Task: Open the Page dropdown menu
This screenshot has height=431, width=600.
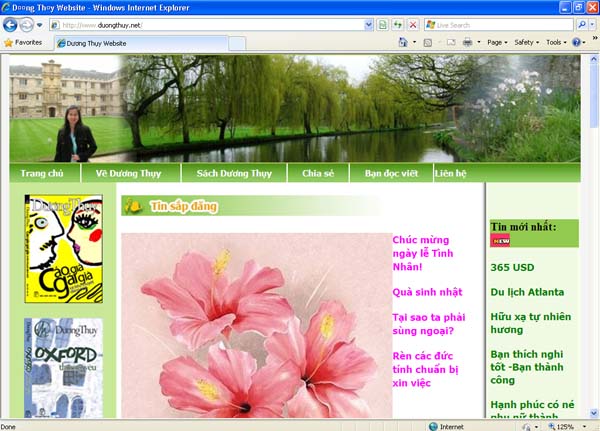Action: (x=497, y=43)
